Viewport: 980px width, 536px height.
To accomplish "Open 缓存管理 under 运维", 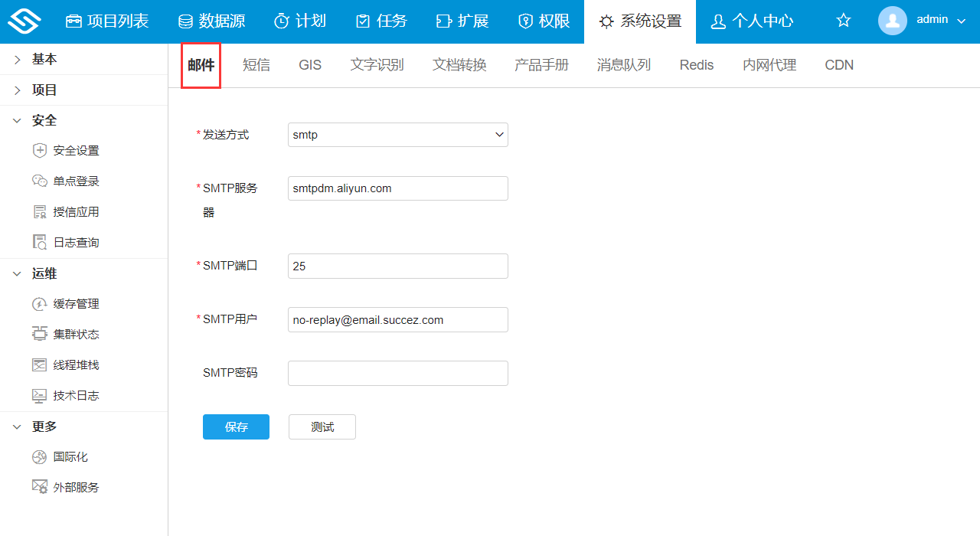I will pyautogui.click(x=76, y=304).
